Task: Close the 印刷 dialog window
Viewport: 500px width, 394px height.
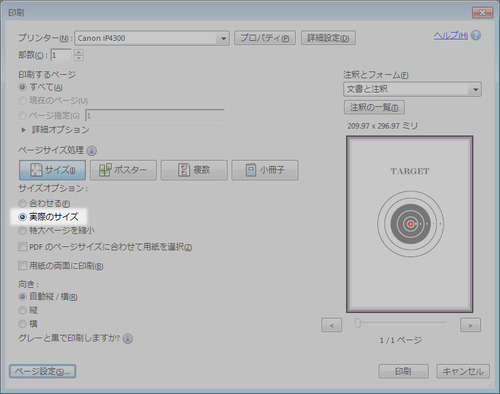Action: point(482,13)
